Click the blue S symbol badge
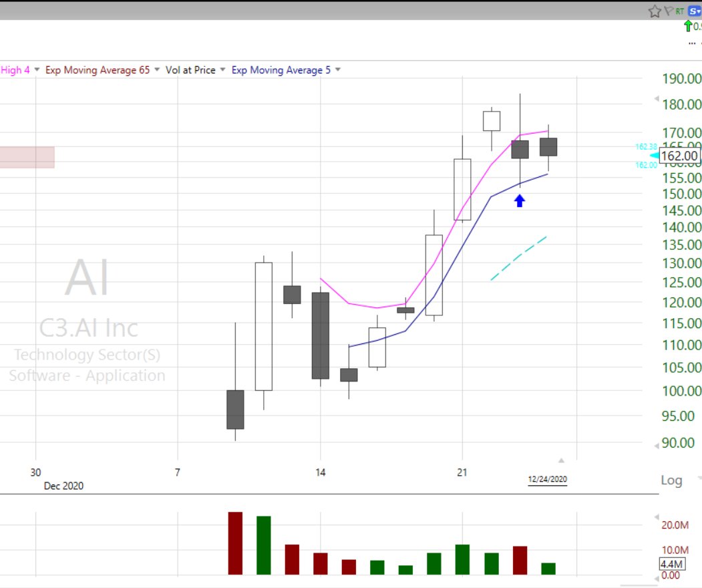 tap(694, 11)
